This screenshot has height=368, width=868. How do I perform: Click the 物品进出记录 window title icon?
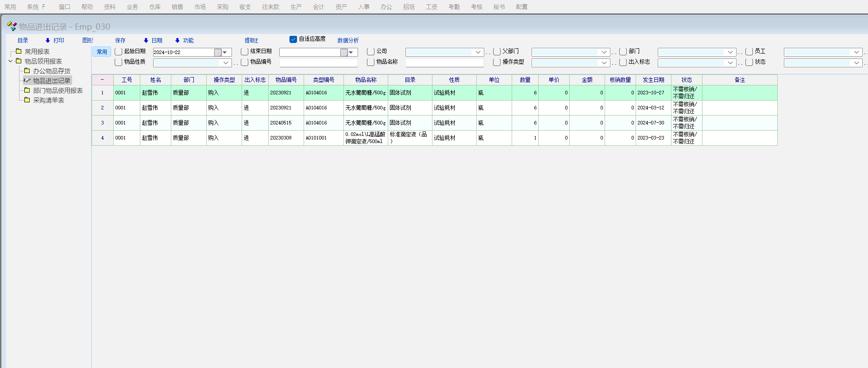(12, 27)
